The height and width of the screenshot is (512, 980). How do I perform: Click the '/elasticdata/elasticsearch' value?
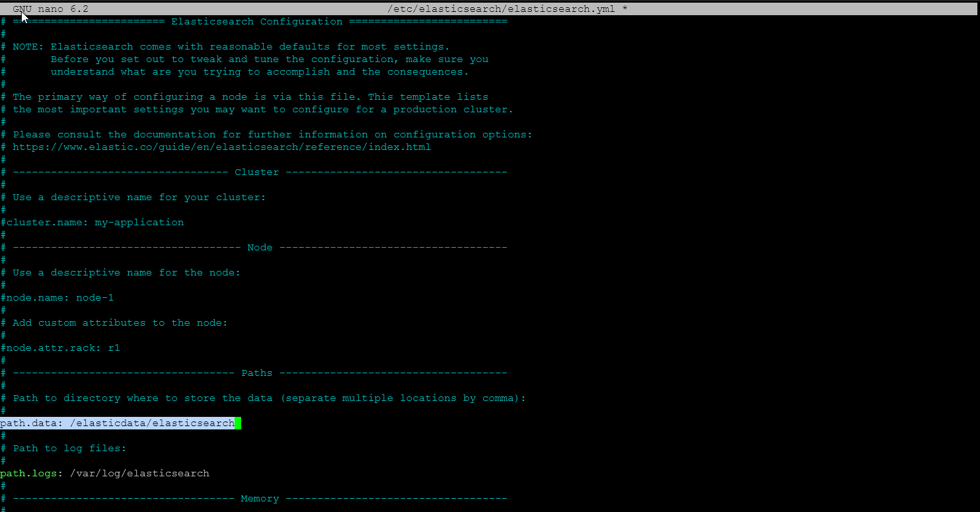(152, 423)
